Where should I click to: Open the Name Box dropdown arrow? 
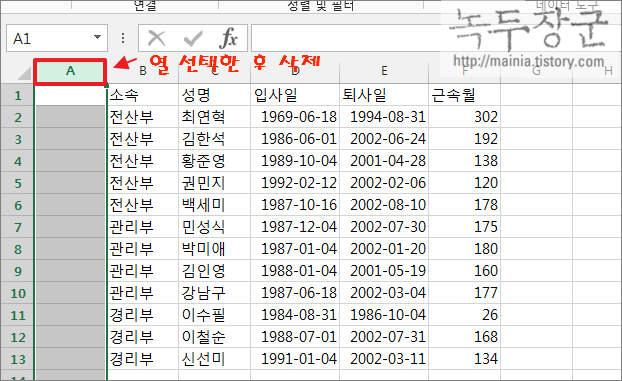click(x=97, y=37)
